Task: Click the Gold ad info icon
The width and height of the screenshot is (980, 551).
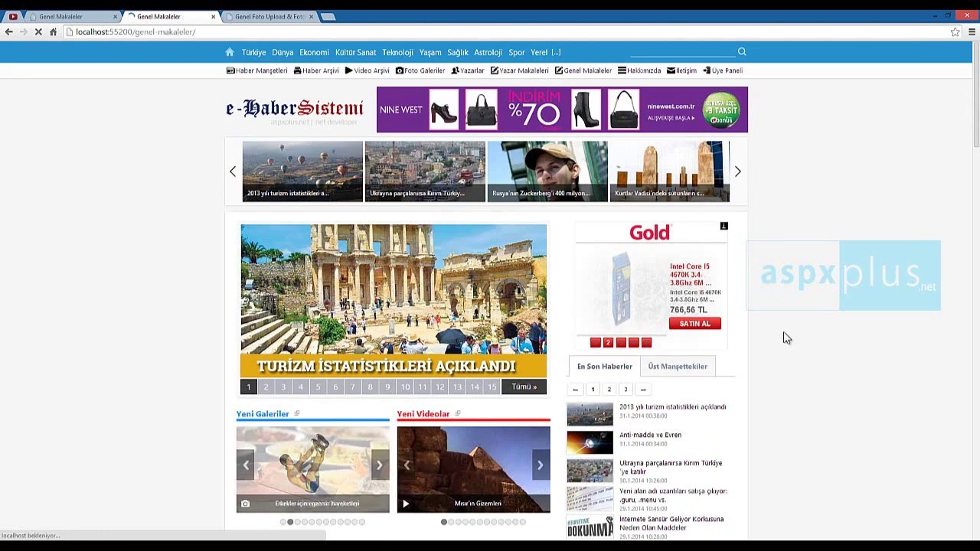Action: tap(724, 226)
